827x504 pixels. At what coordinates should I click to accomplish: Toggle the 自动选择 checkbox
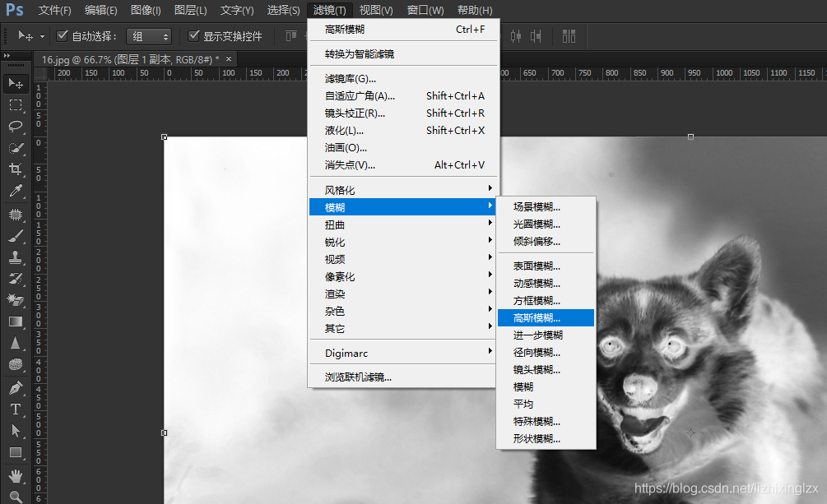(63, 36)
